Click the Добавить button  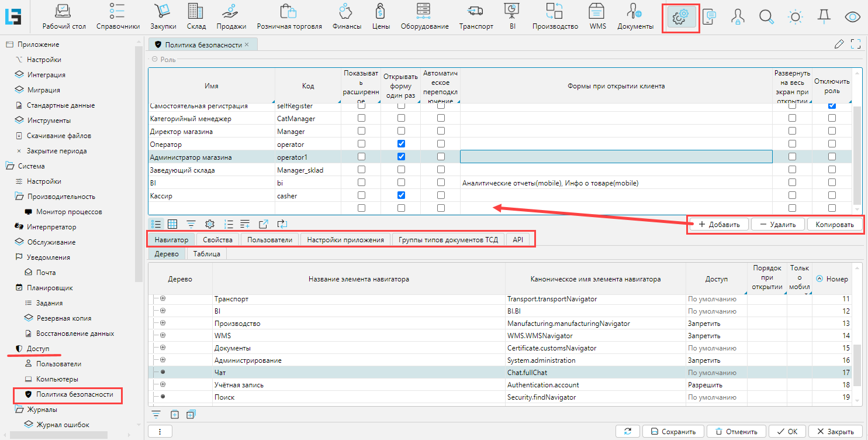[x=718, y=225]
